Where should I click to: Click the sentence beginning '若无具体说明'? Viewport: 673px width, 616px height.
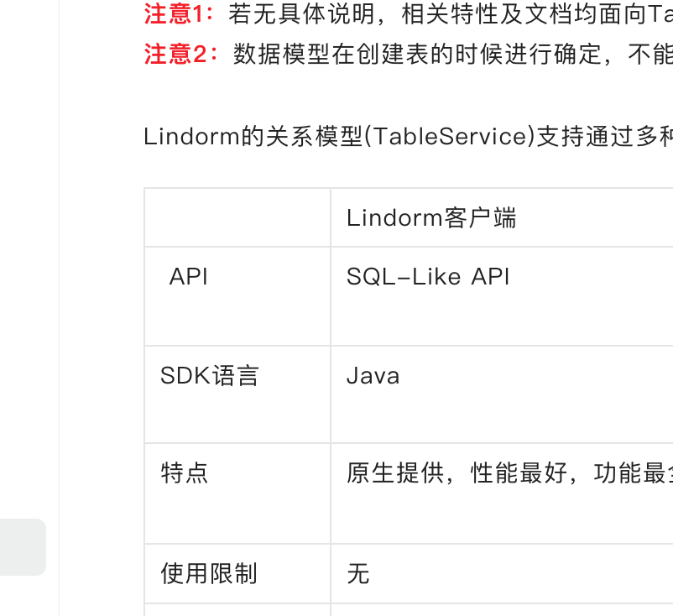click(x=451, y=14)
